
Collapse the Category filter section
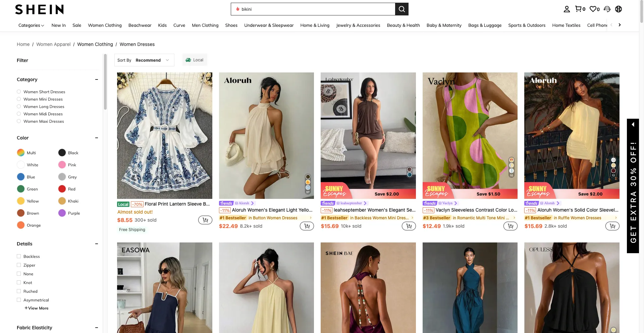click(x=97, y=79)
